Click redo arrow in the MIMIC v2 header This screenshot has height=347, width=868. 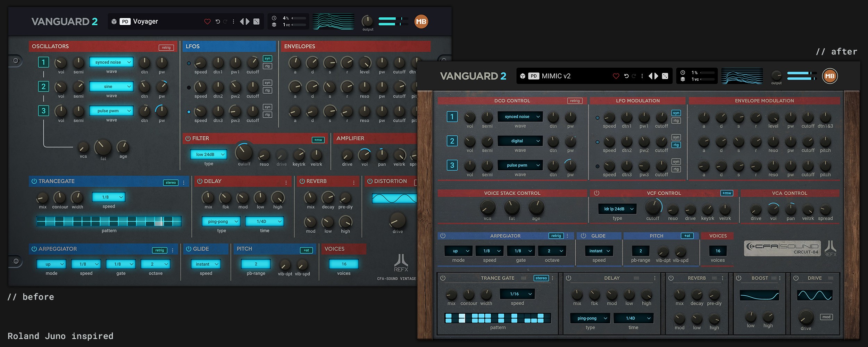[634, 76]
